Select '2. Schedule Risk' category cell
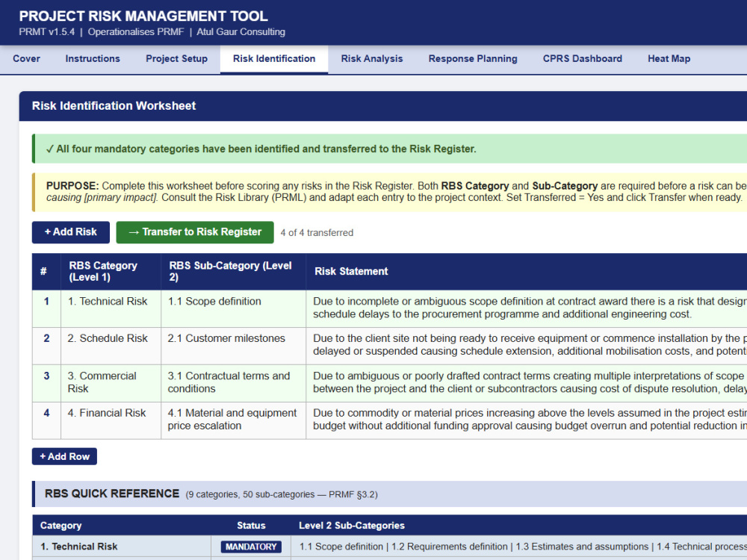The image size is (747, 560). point(111,346)
